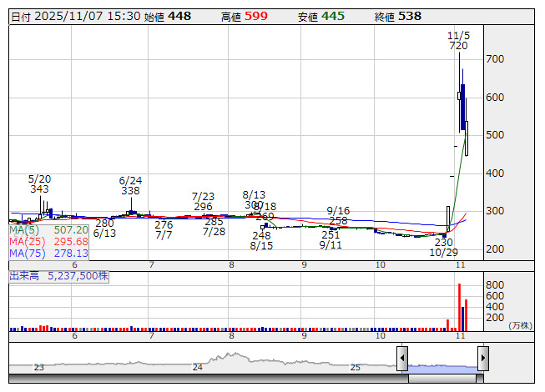The width and height of the screenshot is (545, 392).
Task: Click the right range handle arrow in navigator
Action: coord(482,359)
